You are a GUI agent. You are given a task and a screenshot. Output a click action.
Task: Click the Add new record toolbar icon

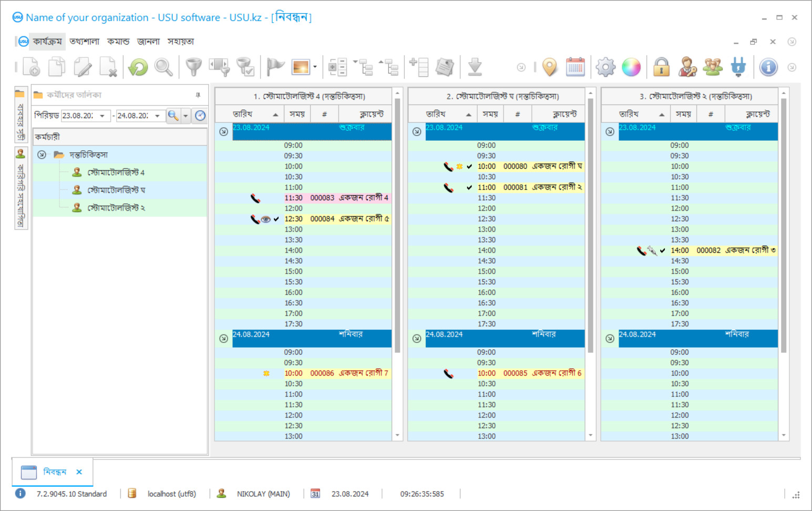31,67
